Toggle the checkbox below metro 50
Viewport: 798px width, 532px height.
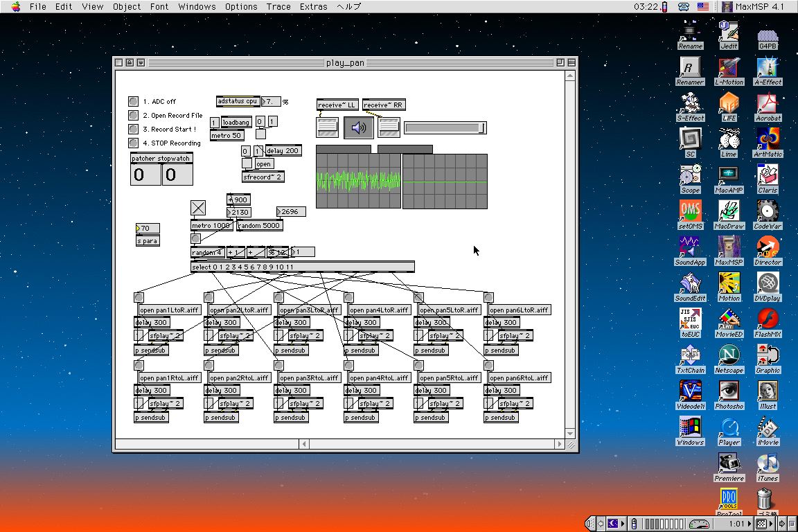(260, 134)
